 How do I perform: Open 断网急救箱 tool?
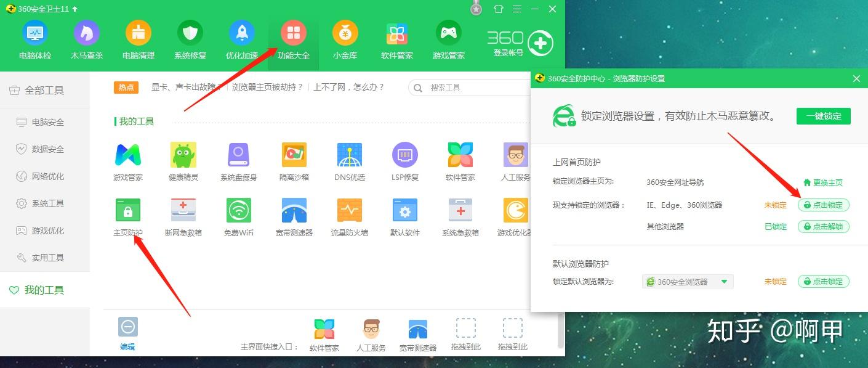[x=183, y=218]
